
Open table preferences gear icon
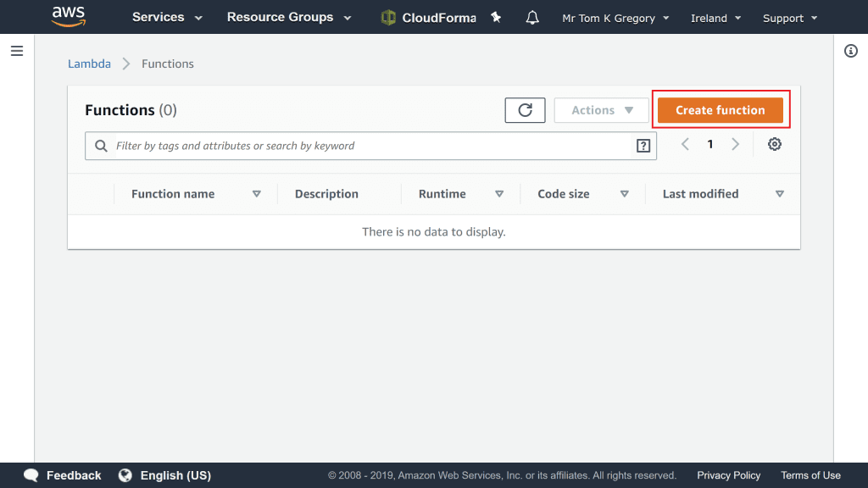[x=774, y=145]
